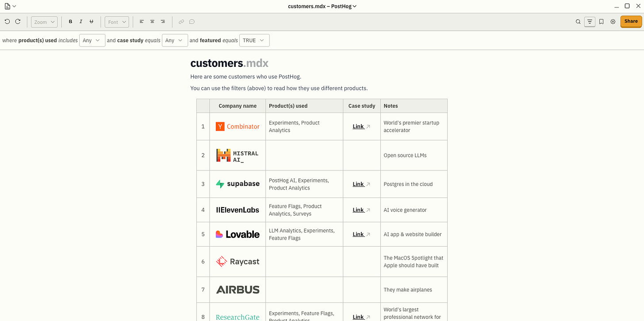Click the 'You can use the filters' paragraph
644x321 pixels.
coord(279,88)
